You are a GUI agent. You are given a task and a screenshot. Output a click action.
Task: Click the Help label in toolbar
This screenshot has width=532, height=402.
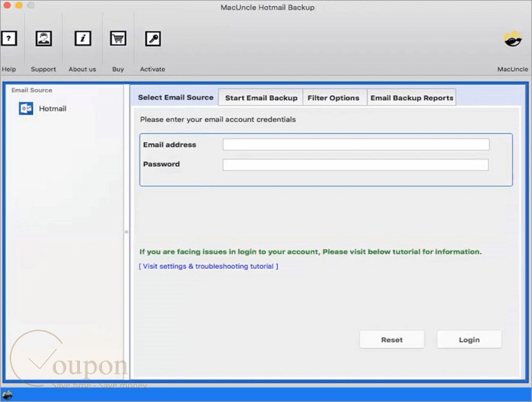pos(8,69)
